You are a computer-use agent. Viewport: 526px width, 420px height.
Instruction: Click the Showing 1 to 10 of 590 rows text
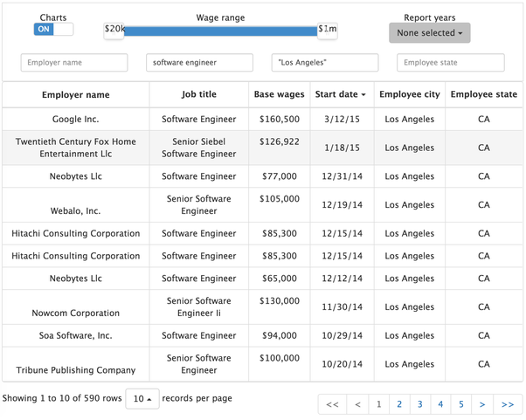point(62,398)
